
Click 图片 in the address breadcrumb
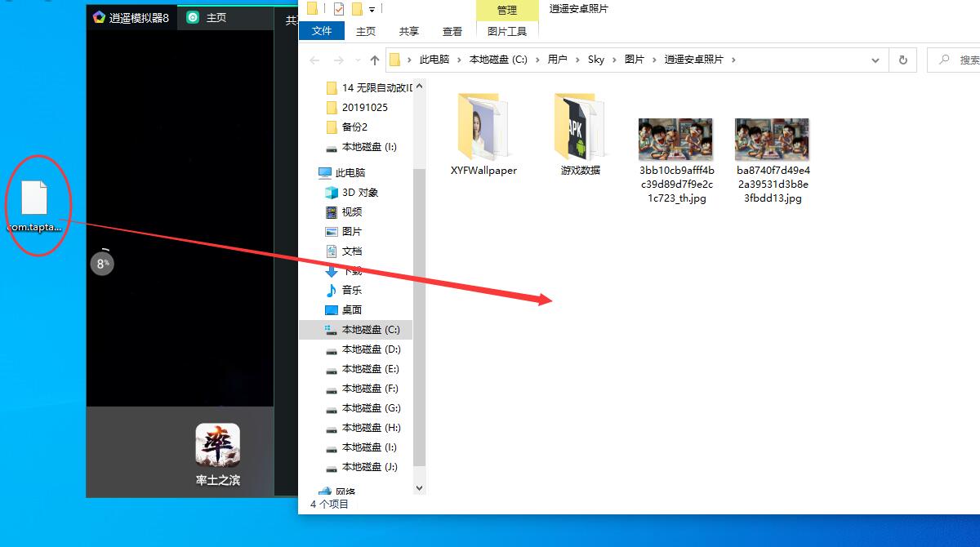[x=634, y=60]
